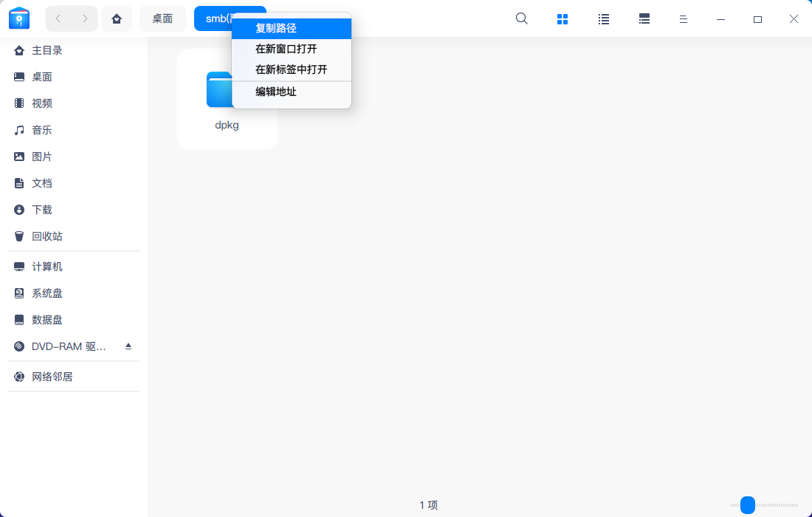Click the 音乐 note icon in sidebar
The width and height of the screenshot is (812, 517).
click(19, 130)
